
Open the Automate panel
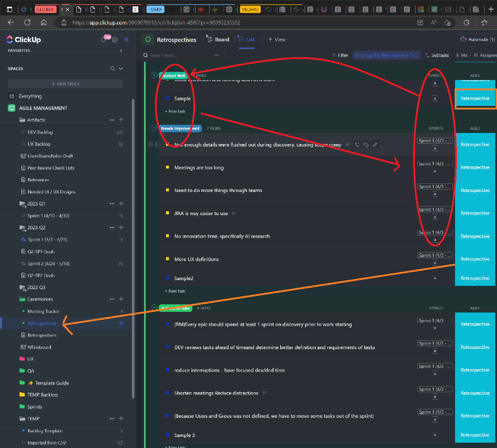click(x=476, y=39)
